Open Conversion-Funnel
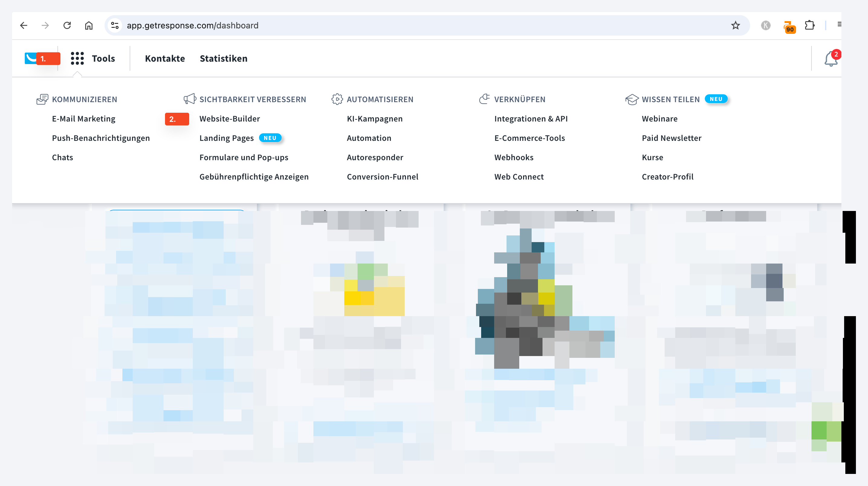 382,177
